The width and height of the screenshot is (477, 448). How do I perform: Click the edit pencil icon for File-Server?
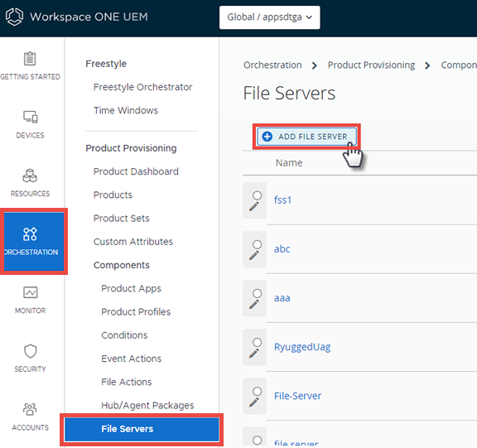[254, 402]
